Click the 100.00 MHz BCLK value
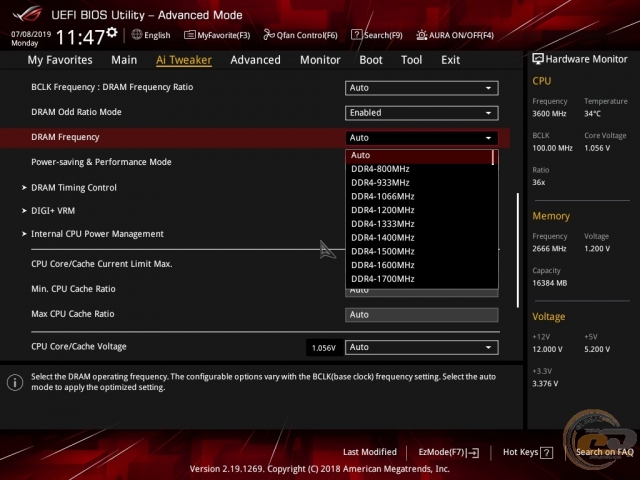The height and width of the screenshot is (480, 640). tap(553, 148)
